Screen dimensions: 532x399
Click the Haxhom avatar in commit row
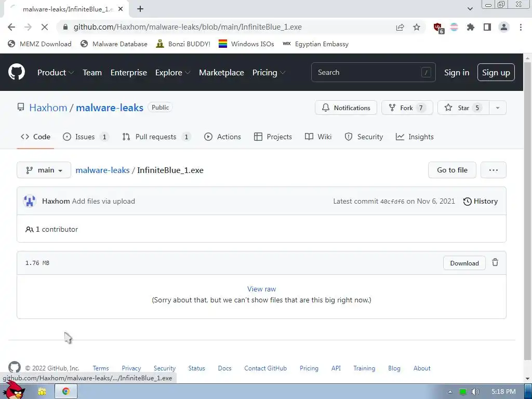click(30, 201)
